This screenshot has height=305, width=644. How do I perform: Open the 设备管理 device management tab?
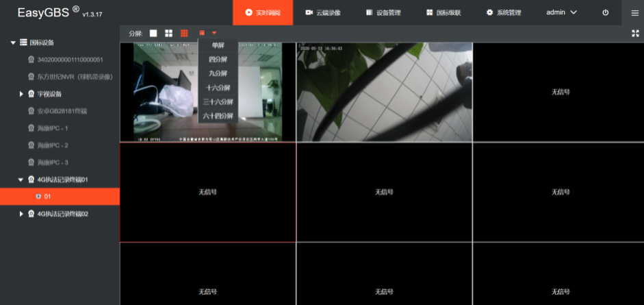383,13
